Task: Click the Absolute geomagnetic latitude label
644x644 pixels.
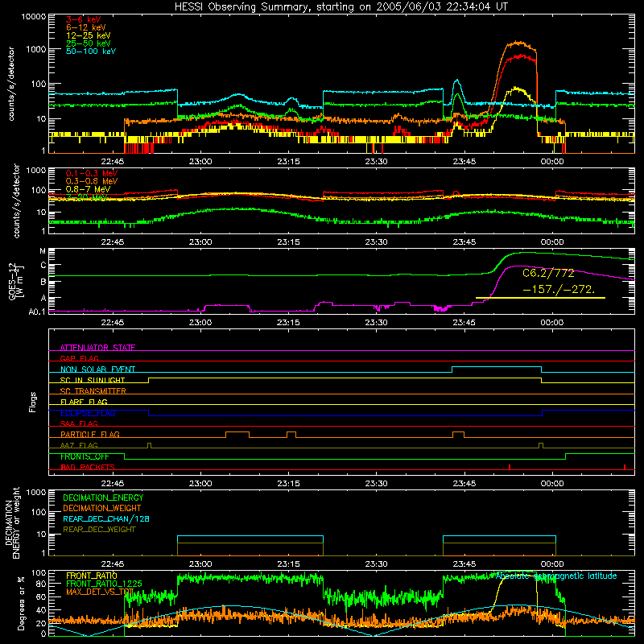Action: coord(556,576)
